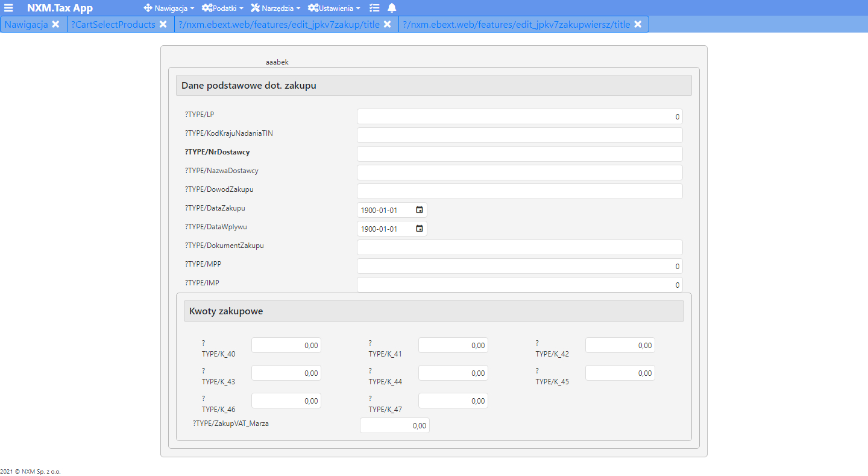The image size is (868, 476).
Task: Focus the NrDostawcy input field
Action: click(520, 154)
